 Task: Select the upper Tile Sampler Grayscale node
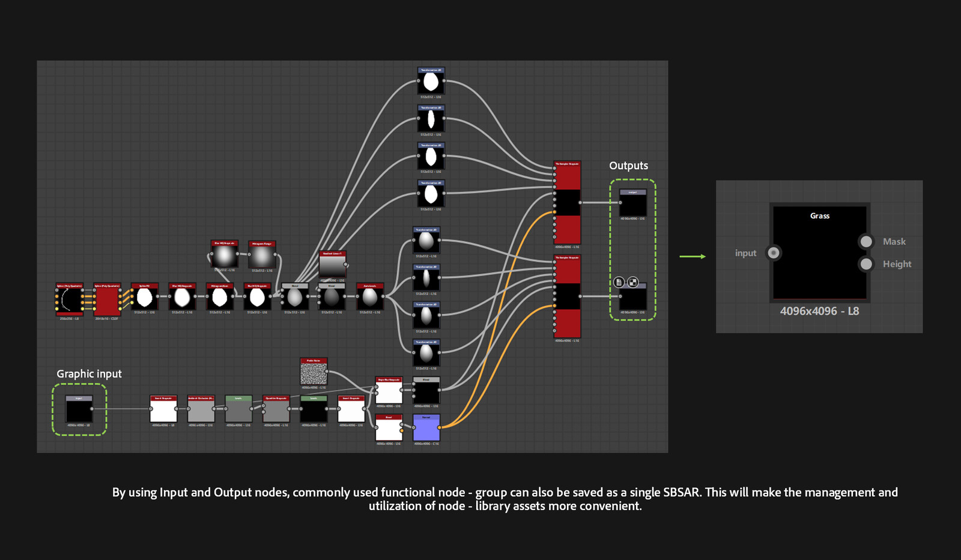[x=567, y=202]
